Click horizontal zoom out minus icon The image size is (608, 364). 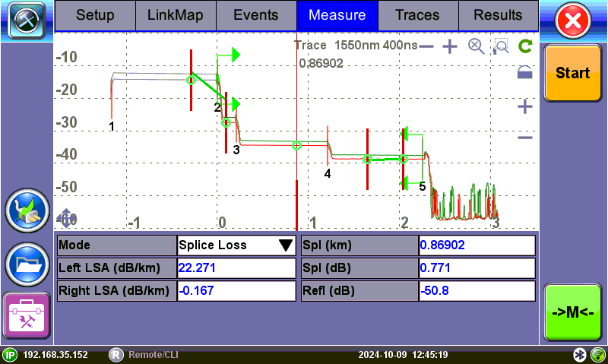pos(426,46)
